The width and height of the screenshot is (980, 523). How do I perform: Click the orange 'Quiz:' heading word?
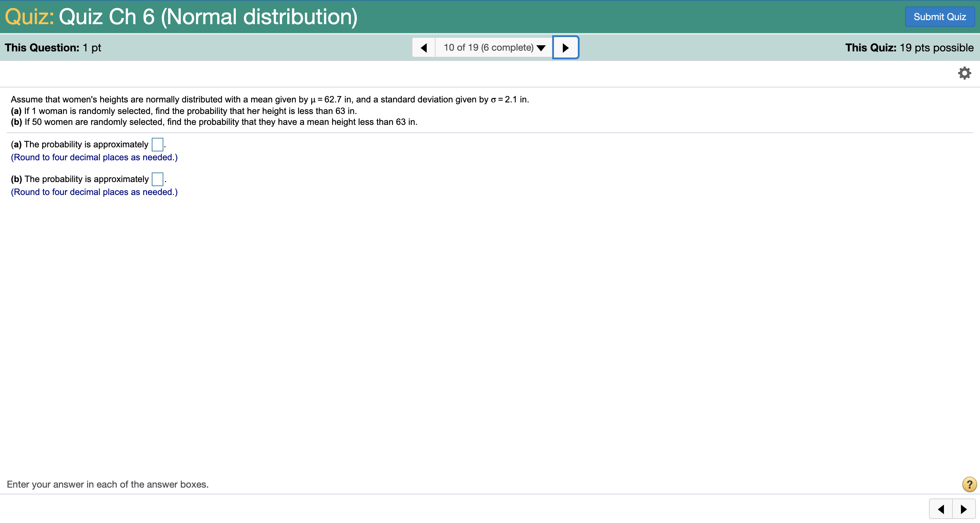29,17
